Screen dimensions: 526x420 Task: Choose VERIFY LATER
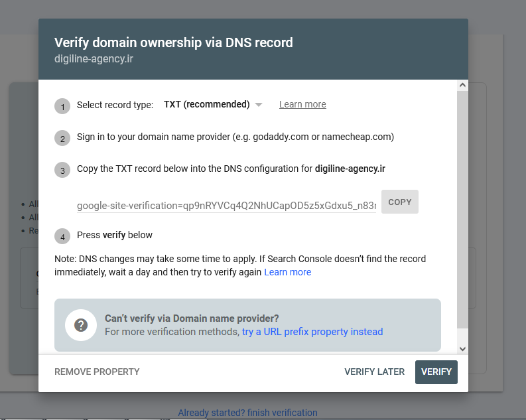pos(374,372)
